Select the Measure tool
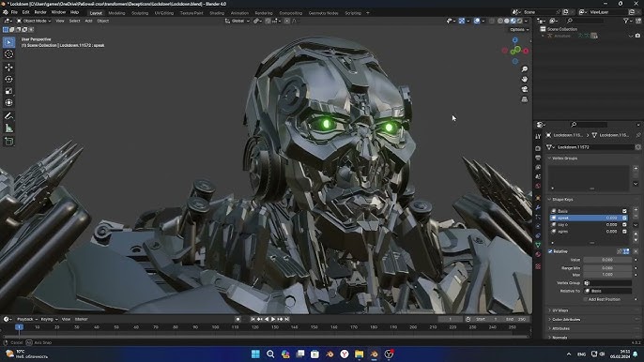 coord(8,128)
